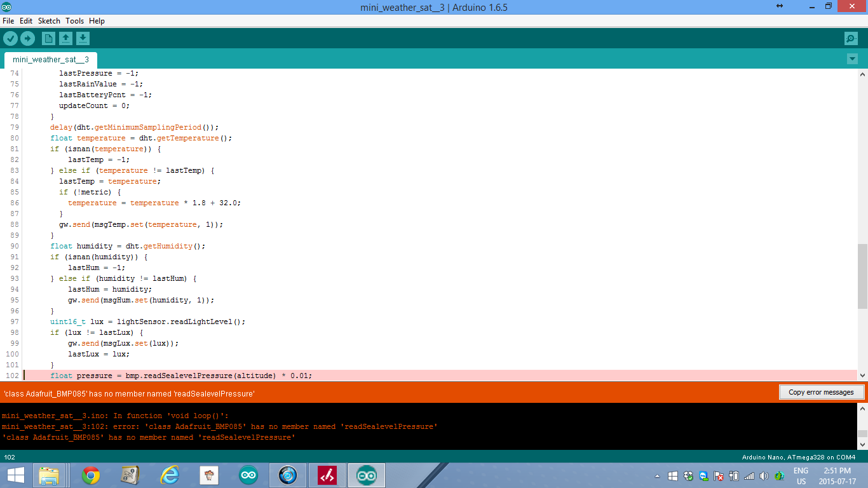This screenshot has height=488, width=868.
Task: Click the editor vertical scrollbar thumb
Action: 862,276
